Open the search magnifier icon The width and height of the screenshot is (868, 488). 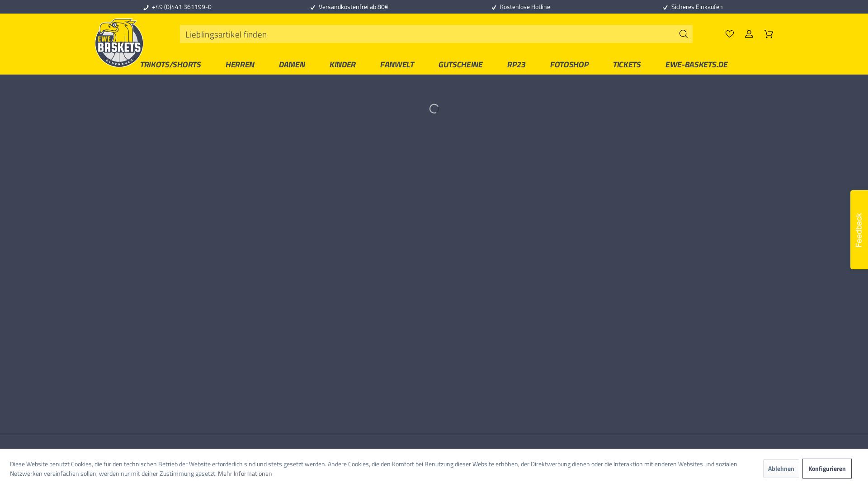[683, 34]
